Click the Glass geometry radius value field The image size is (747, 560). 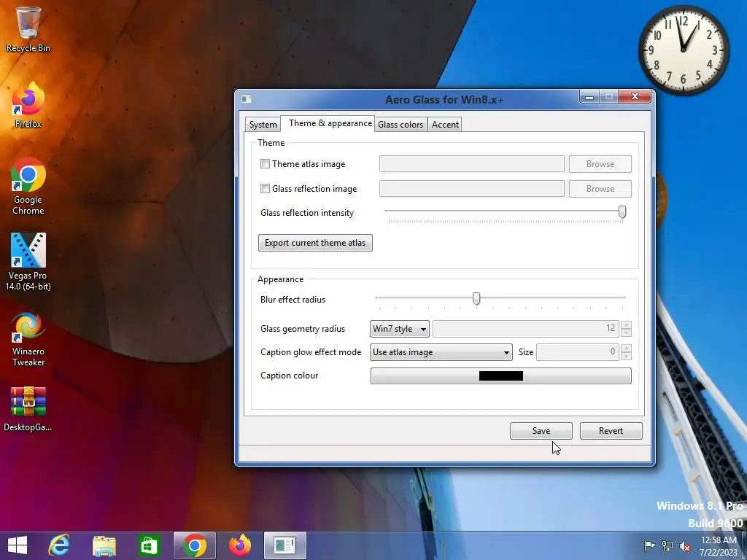tap(525, 329)
